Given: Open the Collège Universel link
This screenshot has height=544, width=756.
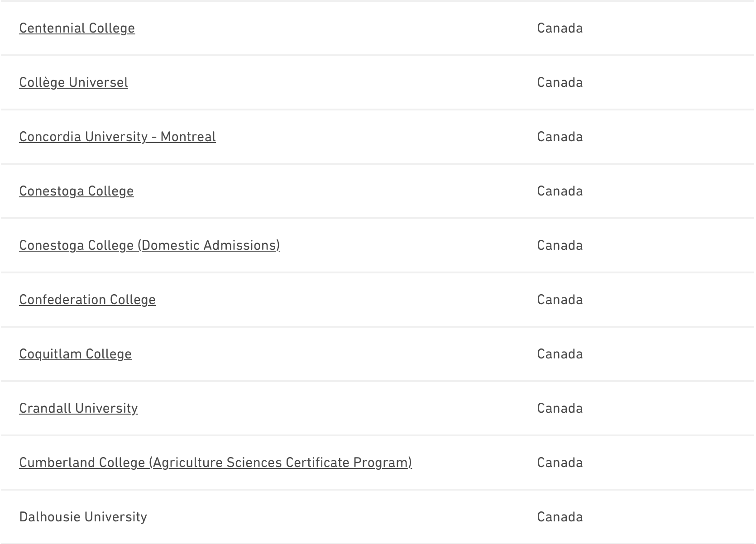Looking at the screenshot, I should [73, 82].
